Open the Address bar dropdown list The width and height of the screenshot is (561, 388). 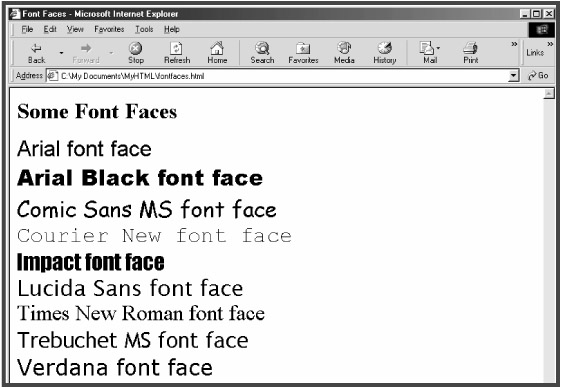(x=514, y=76)
